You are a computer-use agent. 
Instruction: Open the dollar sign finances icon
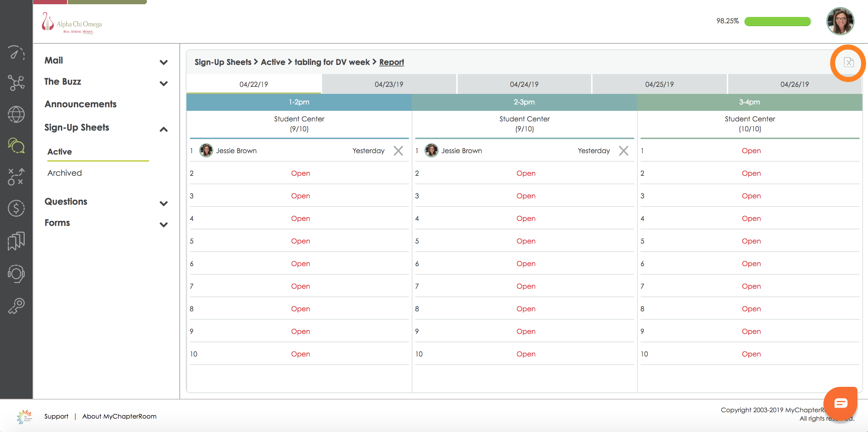16,208
